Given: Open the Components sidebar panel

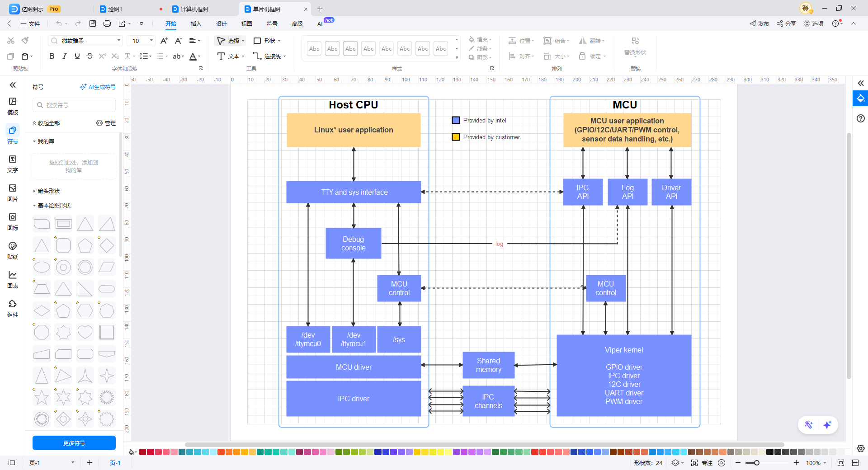Looking at the screenshot, I should (x=13, y=308).
